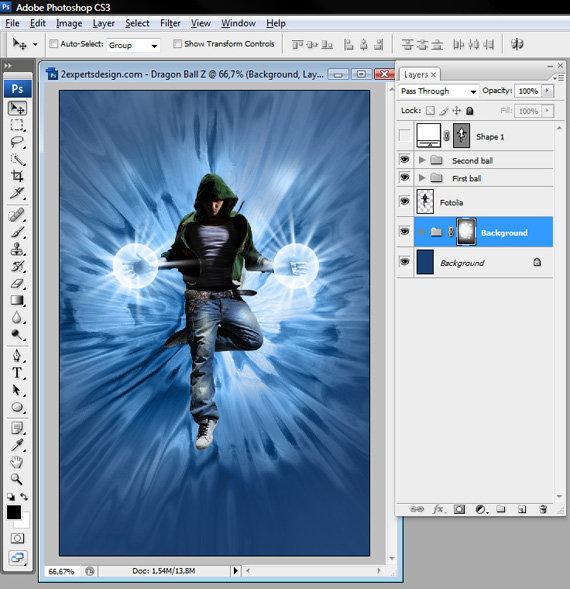The height and width of the screenshot is (589, 570).
Task: Select the Clone Stamp tool
Action: coord(17,249)
